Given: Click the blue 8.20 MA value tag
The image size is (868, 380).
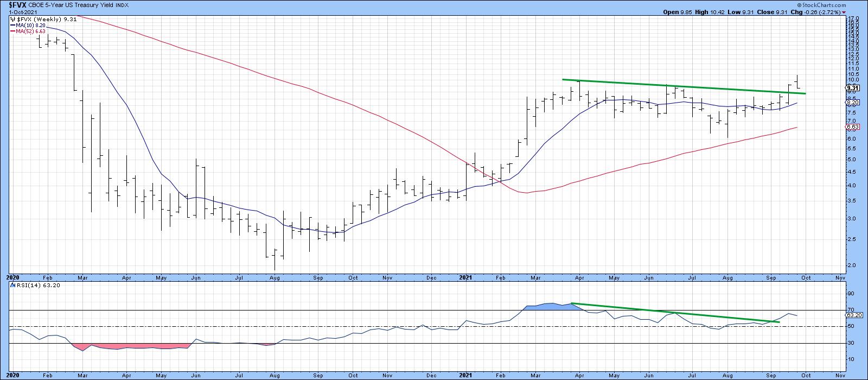Looking at the screenshot, I should click(x=852, y=103).
